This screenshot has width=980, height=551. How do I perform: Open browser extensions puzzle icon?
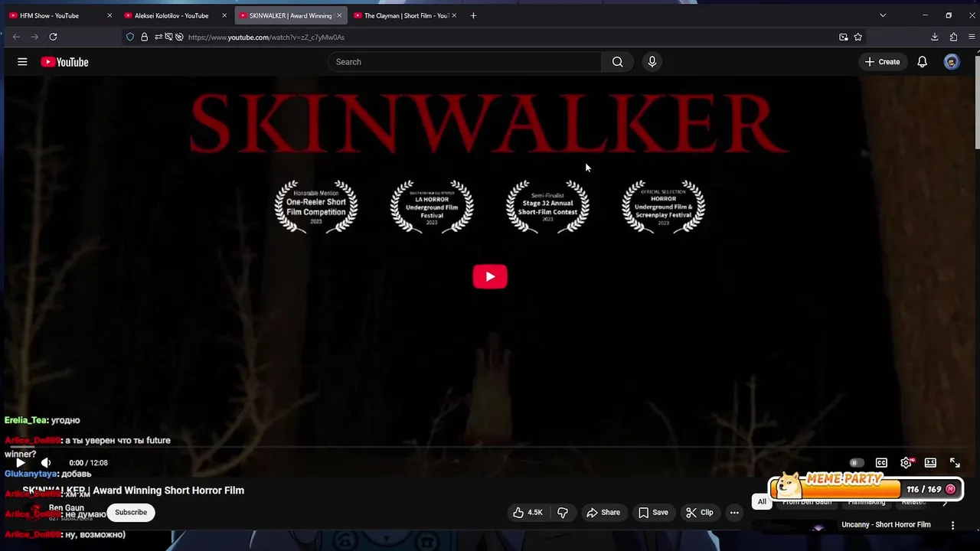953,37
